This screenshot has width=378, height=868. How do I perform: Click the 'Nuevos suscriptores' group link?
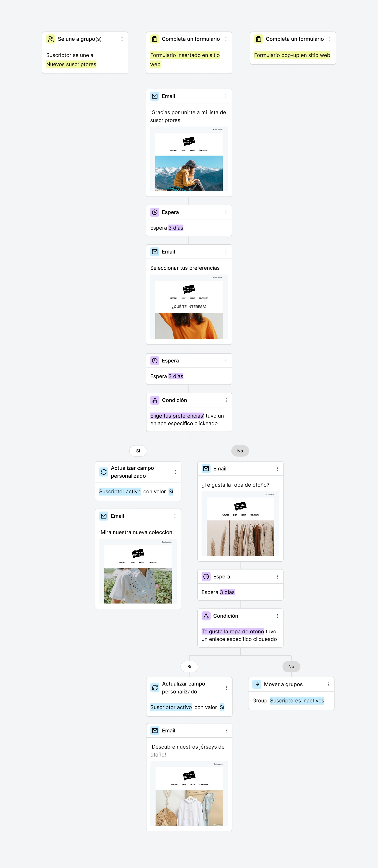[x=71, y=64]
